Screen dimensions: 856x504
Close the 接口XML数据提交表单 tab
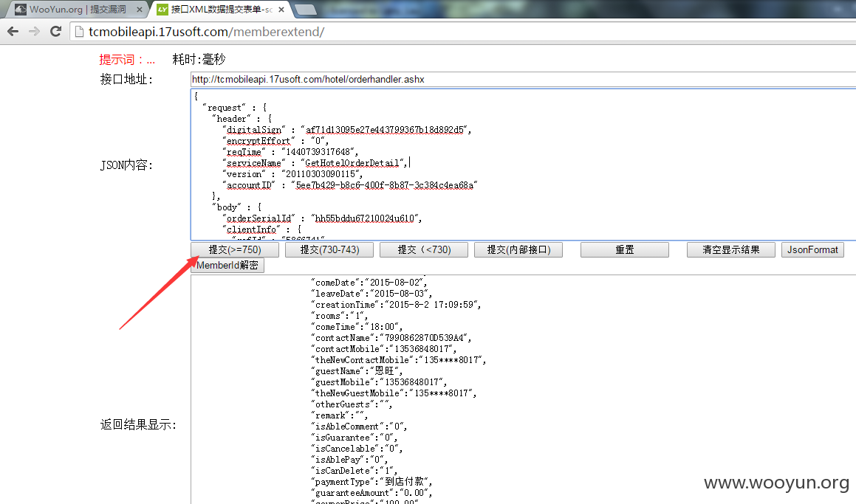[x=281, y=10]
